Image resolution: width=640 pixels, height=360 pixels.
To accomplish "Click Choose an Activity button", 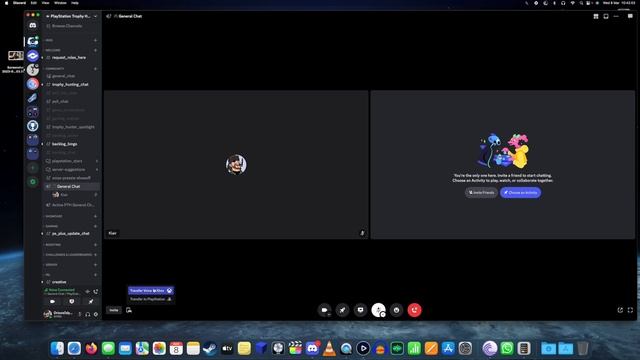I will tap(520, 193).
